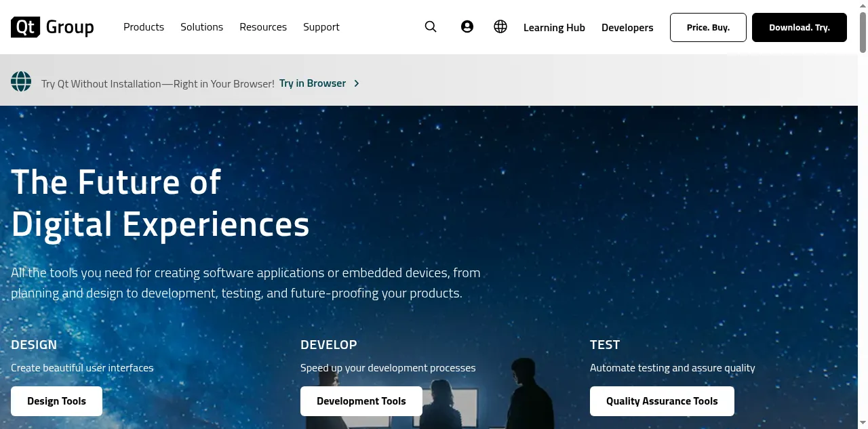The height and width of the screenshot is (429, 868).
Task: Click the Qt Group logo
Action: pyautogui.click(x=52, y=27)
